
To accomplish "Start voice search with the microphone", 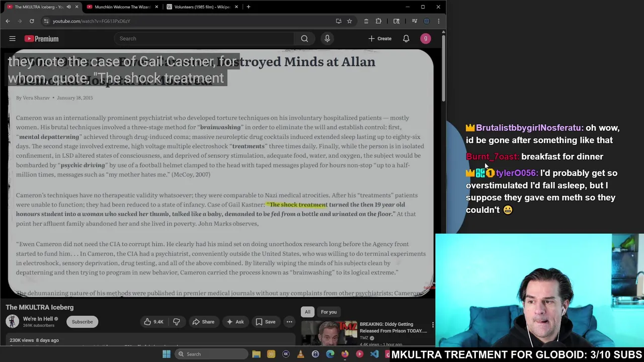I will pos(327,39).
